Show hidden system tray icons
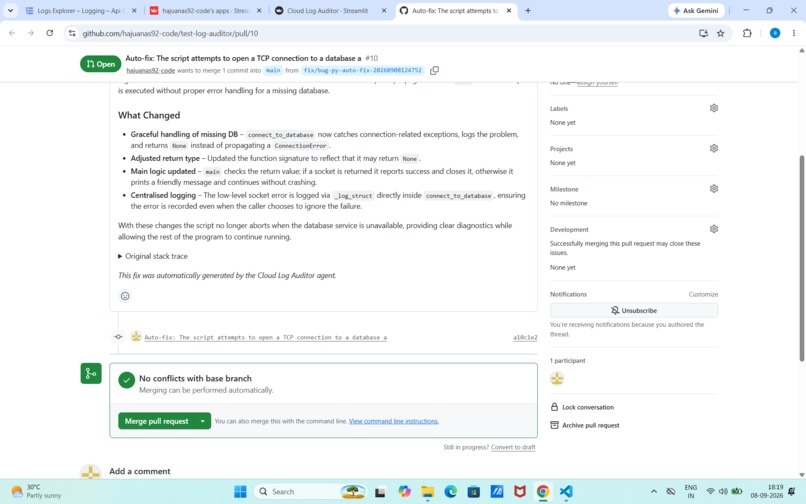Image resolution: width=806 pixels, height=504 pixels. 653,491
